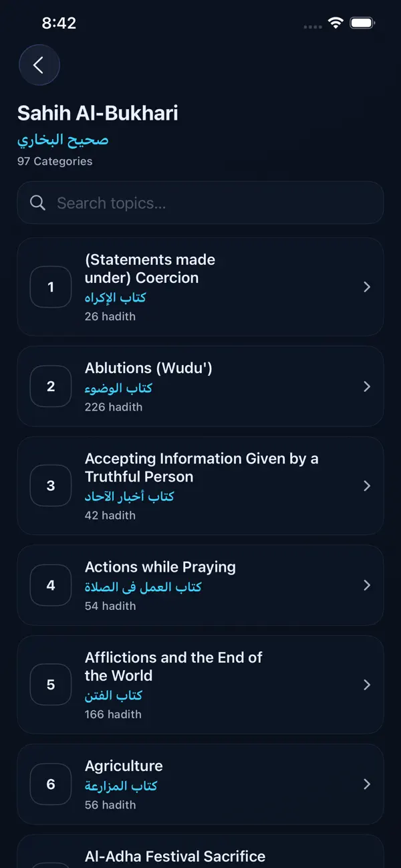Image resolution: width=401 pixels, height=868 pixels.
Task: Tap the number 6 badge beside Agriculture
Action: pyautogui.click(x=50, y=784)
